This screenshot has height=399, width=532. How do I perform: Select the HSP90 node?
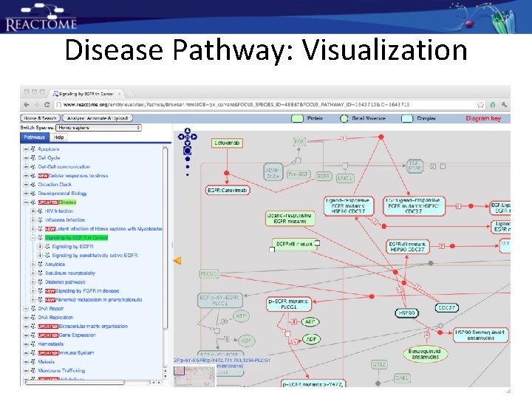click(407, 313)
